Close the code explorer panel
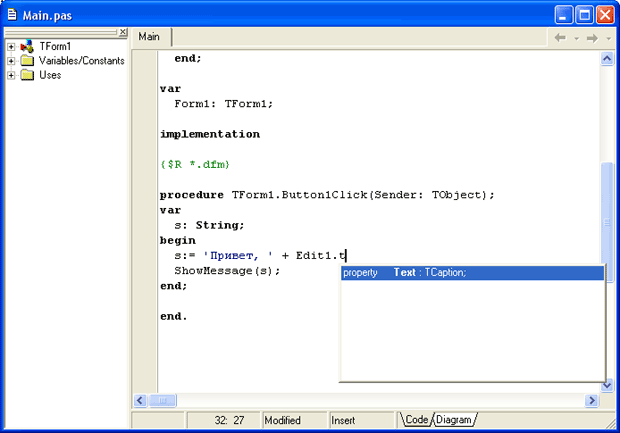The image size is (620, 433). (123, 32)
